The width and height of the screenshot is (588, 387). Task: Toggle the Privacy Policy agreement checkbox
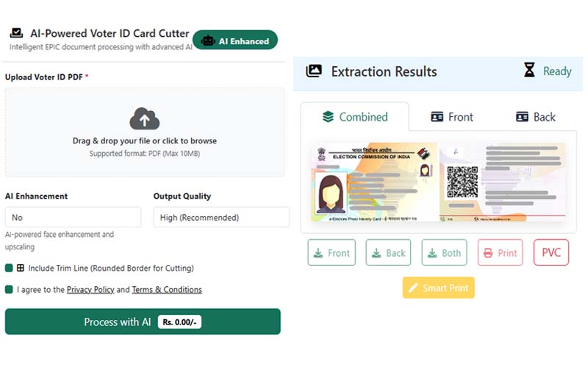pyautogui.click(x=9, y=289)
